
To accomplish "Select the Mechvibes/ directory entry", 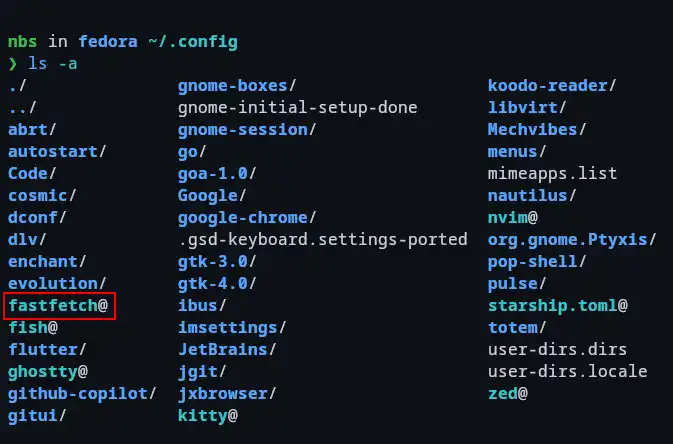I will [x=537, y=129].
